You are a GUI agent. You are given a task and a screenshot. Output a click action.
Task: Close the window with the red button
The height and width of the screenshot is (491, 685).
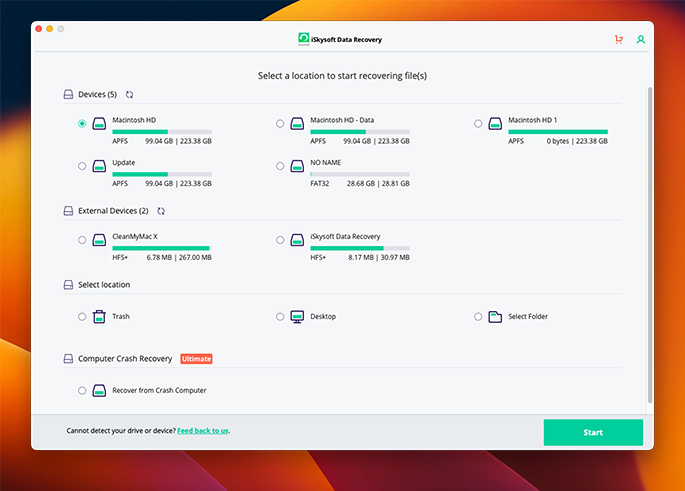click(38, 29)
